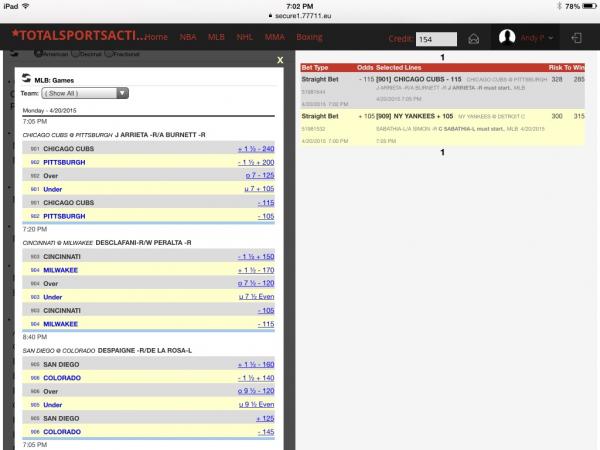Click the Andy P profile avatar
The image size is (600, 450).
[507, 38]
